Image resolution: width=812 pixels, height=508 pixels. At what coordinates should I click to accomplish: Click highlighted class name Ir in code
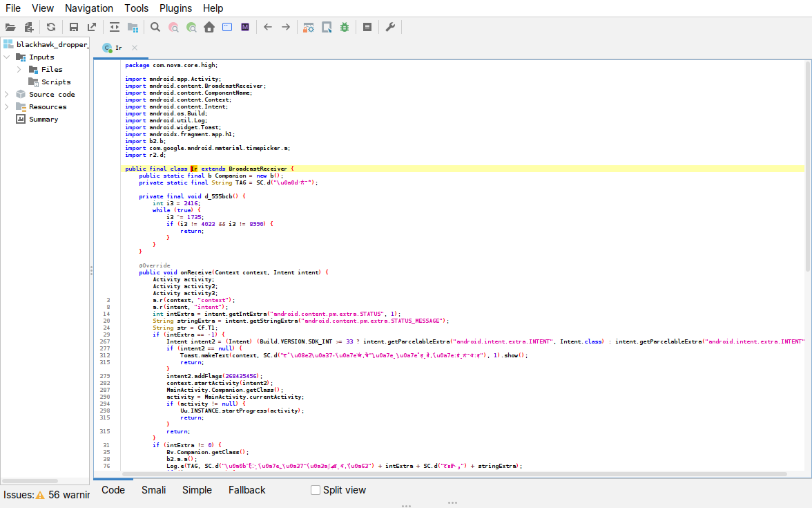pos(194,169)
